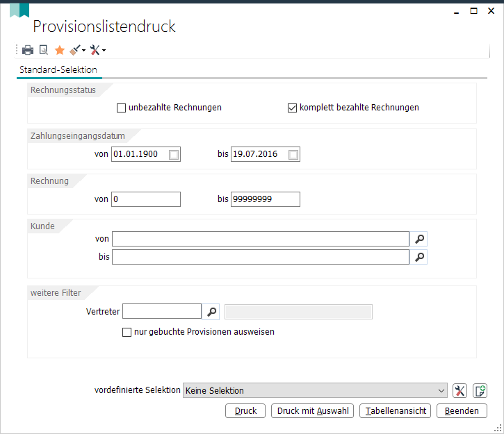This screenshot has width=504, height=434.
Task: Click the orange star favorites icon
Action: (60, 50)
